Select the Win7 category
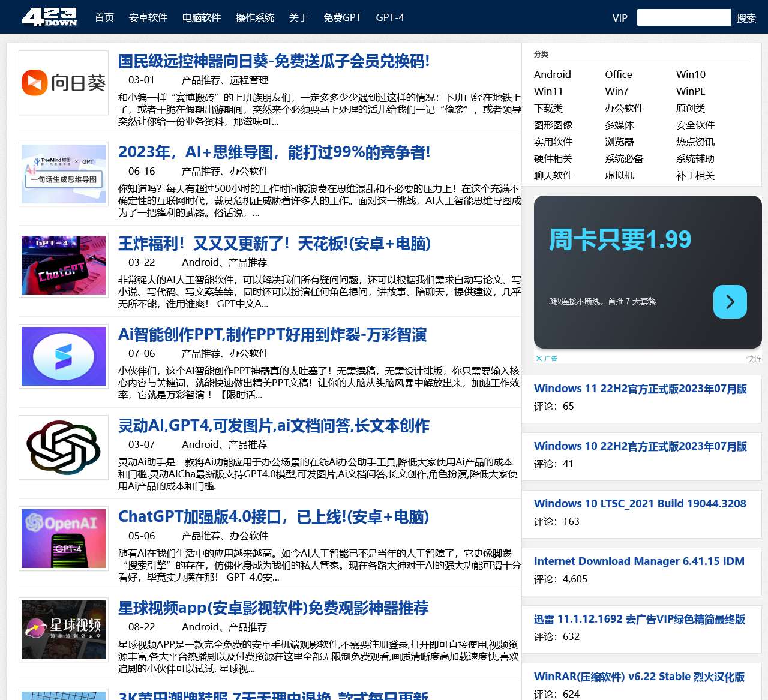The image size is (768, 700). tap(617, 91)
